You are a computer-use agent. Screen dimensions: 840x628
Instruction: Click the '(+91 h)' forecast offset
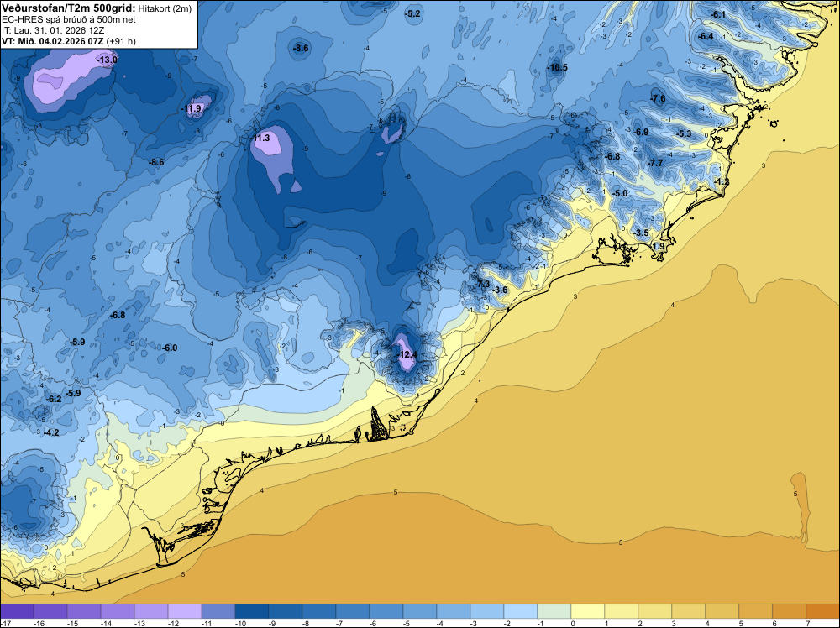click(121, 41)
